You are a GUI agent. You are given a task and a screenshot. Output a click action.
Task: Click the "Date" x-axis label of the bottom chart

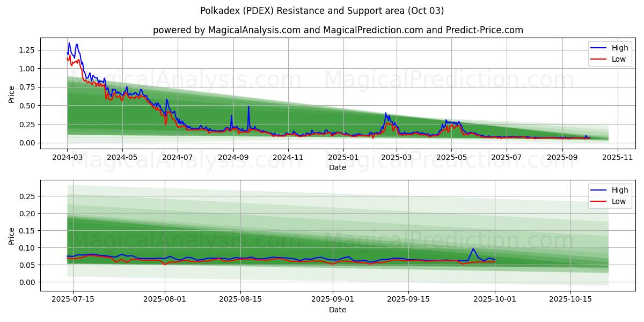pos(338,310)
